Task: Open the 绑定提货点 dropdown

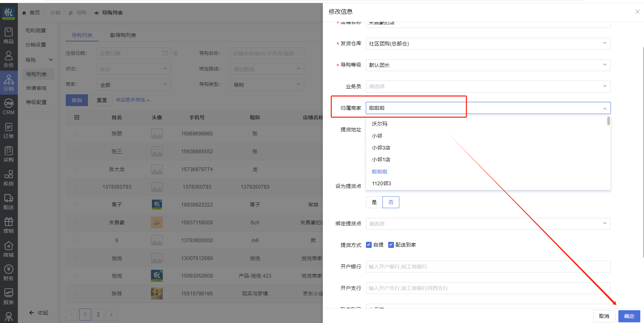Action: 488,224
